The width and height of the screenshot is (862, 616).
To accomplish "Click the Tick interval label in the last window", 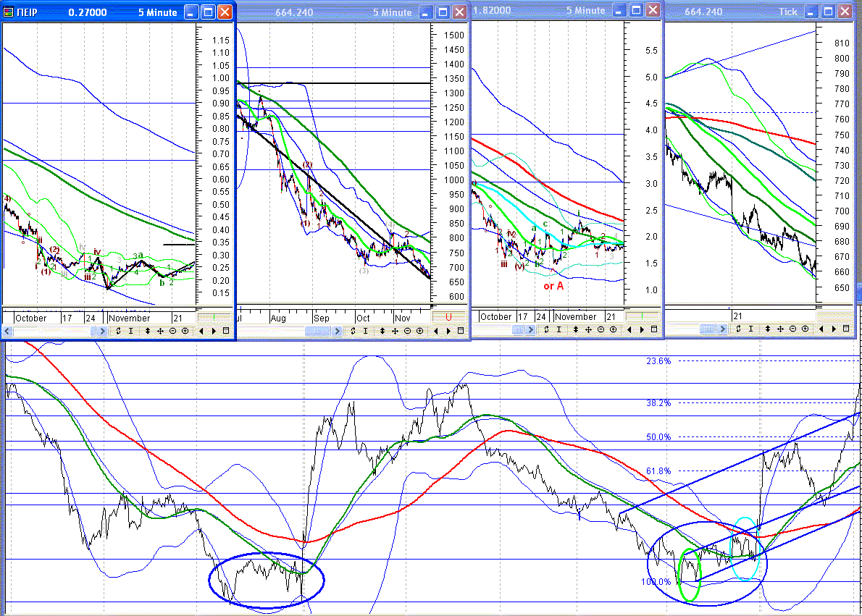I will (788, 12).
